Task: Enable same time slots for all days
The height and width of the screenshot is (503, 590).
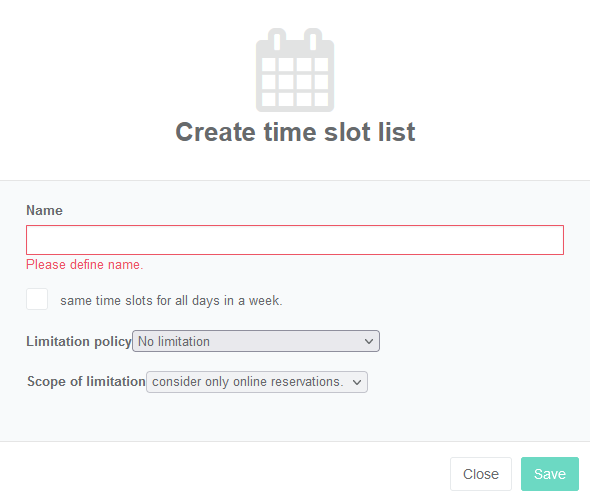Action: (x=37, y=299)
